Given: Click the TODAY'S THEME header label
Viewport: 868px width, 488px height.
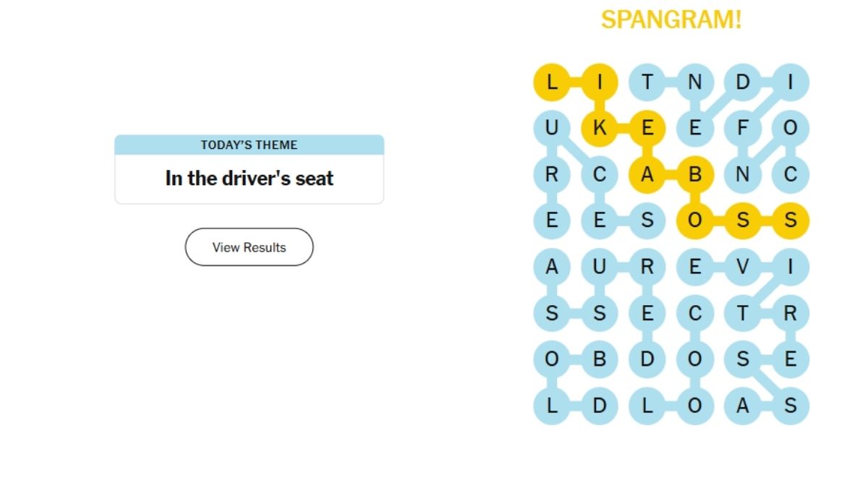Looking at the screenshot, I should (x=249, y=145).
